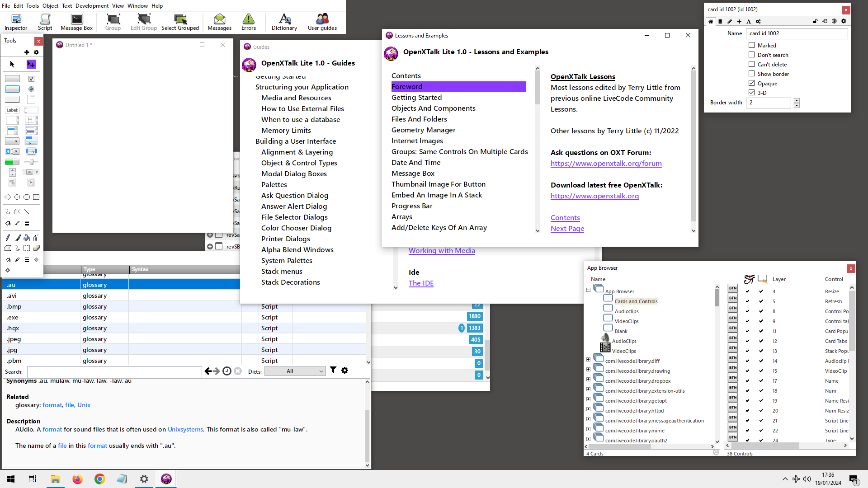Expand com.livecode.library.httpd node

588,409
